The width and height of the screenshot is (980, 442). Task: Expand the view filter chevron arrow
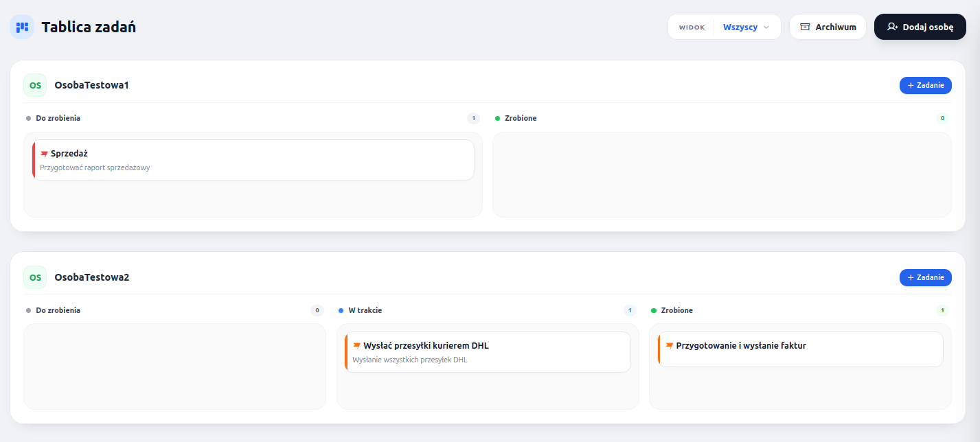point(766,27)
